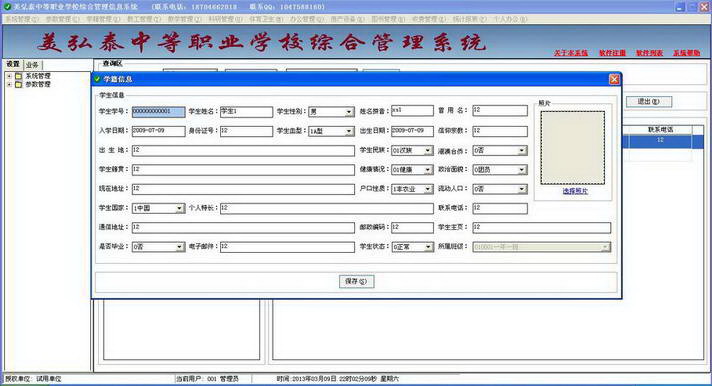The height and width of the screenshot is (386, 712).
Task: Close the 学籍信息 dialog with red X
Action: click(x=614, y=79)
